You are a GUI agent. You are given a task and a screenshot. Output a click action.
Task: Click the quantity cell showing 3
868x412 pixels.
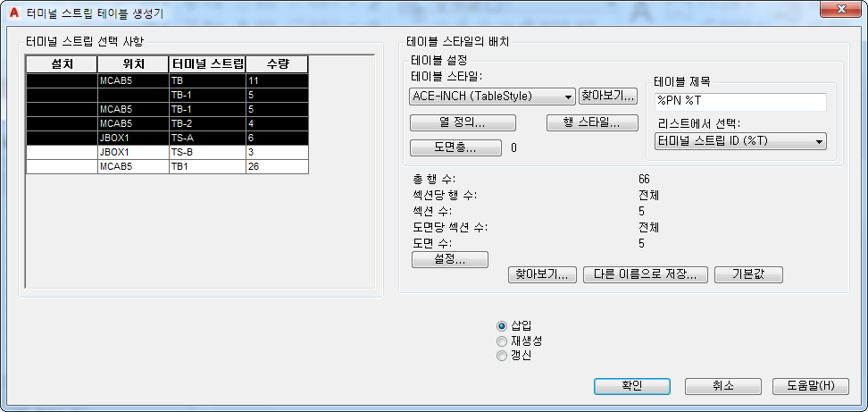(278, 152)
